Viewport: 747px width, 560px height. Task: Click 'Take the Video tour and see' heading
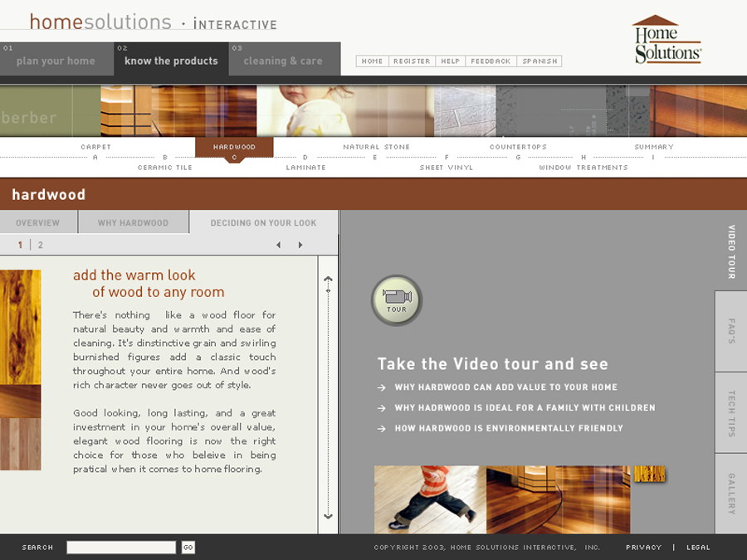[492, 364]
